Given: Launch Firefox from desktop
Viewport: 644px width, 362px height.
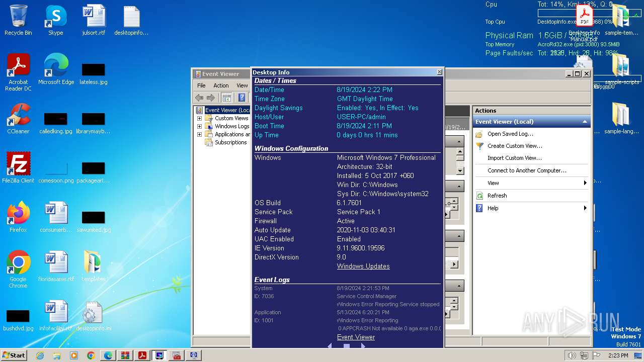Looking at the screenshot, I should [x=18, y=217].
